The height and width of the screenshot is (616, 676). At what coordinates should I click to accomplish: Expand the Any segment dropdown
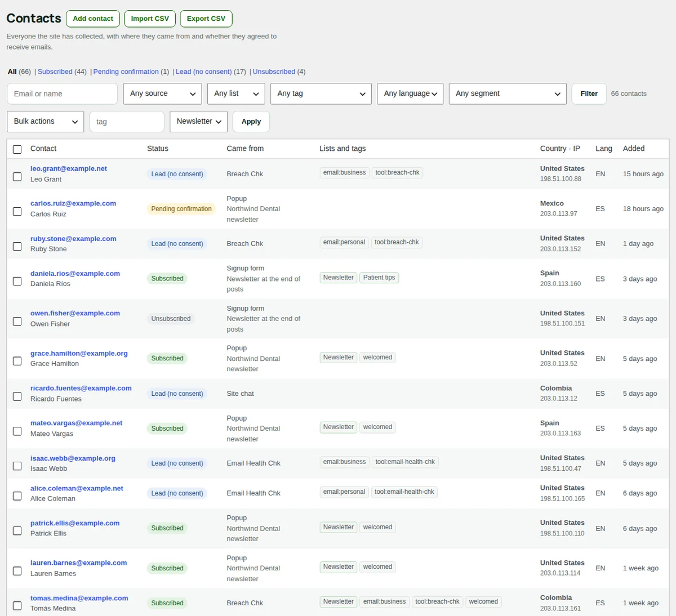point(508,93)
